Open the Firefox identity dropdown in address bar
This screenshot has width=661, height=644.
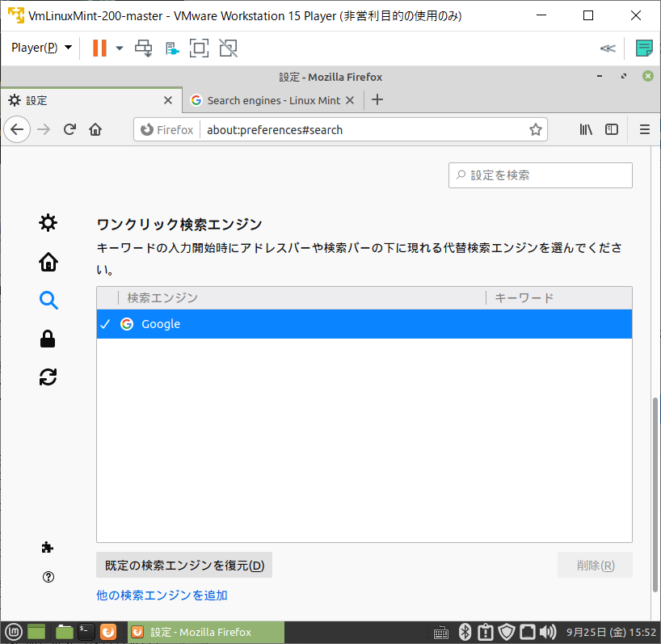[166, 129]
